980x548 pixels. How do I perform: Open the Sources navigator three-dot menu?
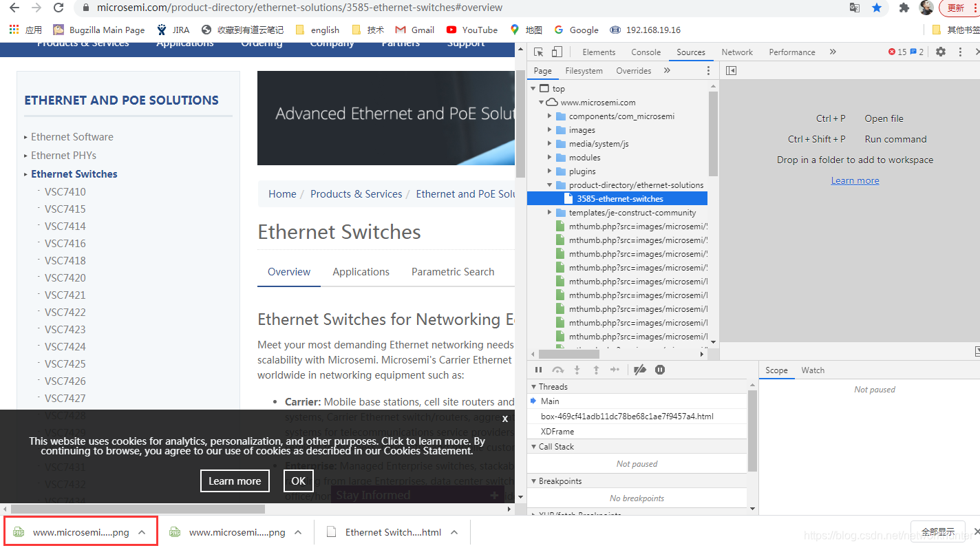click(x=708, y=71)
